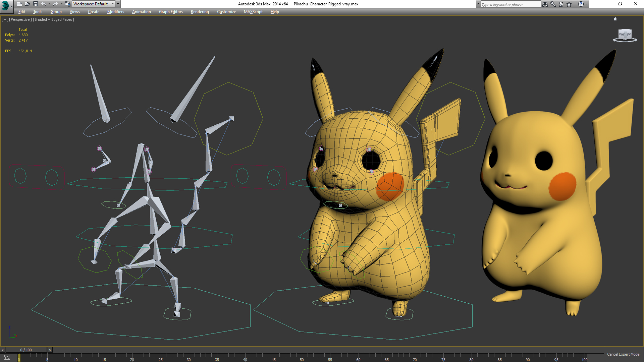Screen dimensions: 644x362
Task: Click the Subscription Center key icon
Action: (553, 4)
